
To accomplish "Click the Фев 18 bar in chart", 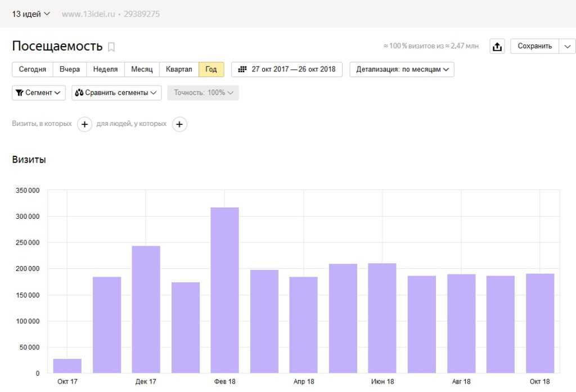I will click(x=225, y=290).
